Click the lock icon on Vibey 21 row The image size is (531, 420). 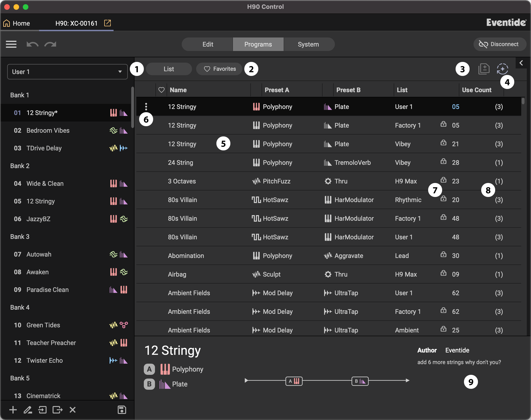(x=443, y=143)
